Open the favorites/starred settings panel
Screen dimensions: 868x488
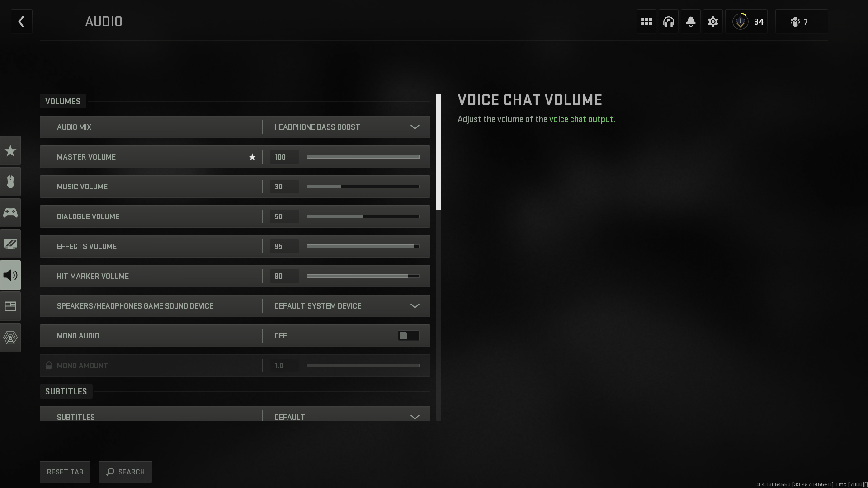click(x=10, y=150)
